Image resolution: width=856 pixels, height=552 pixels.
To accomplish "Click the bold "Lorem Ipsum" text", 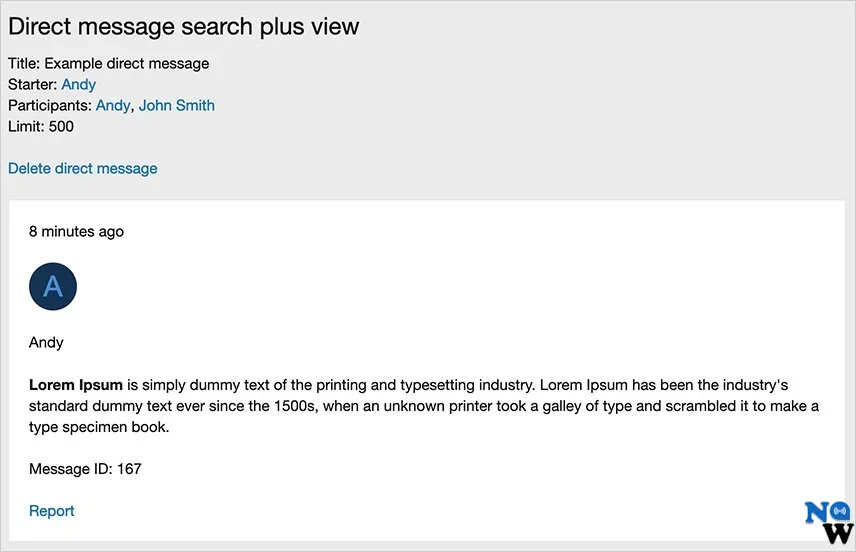I will (x=75, y=384).
